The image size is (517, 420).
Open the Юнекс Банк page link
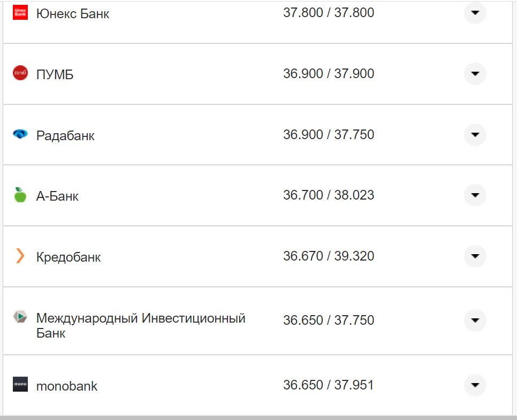pos(72,13)
